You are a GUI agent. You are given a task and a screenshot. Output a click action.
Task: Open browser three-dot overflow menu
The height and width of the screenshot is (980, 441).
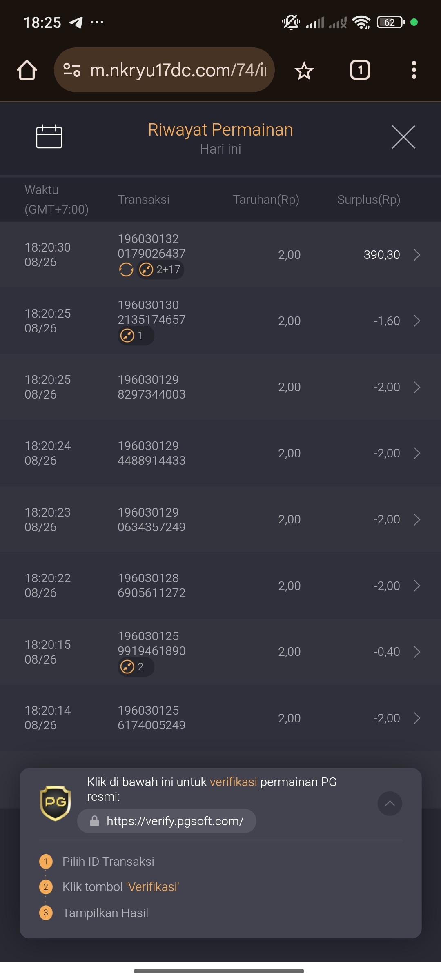(414, 70)
